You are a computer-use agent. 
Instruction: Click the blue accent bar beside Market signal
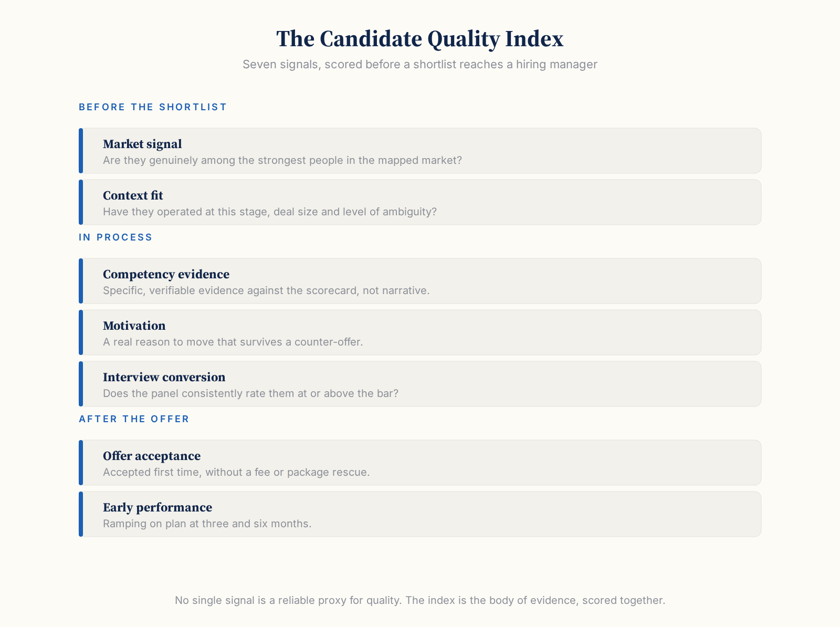(x=81, y=151)
